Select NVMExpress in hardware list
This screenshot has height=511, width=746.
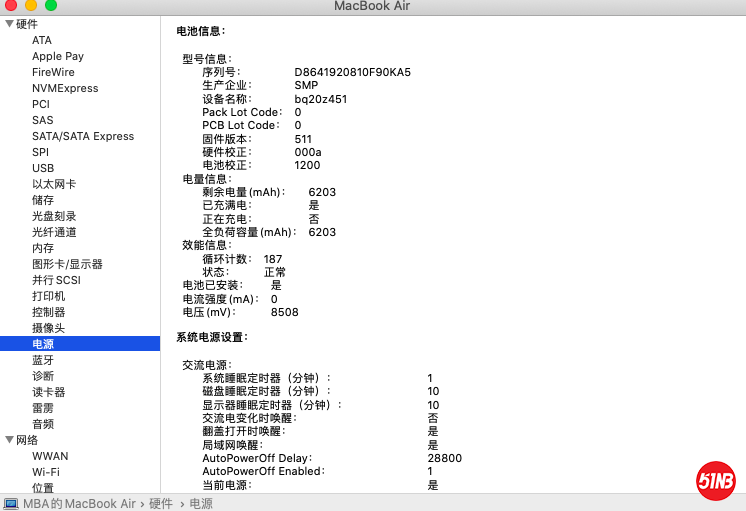point(65,88)
